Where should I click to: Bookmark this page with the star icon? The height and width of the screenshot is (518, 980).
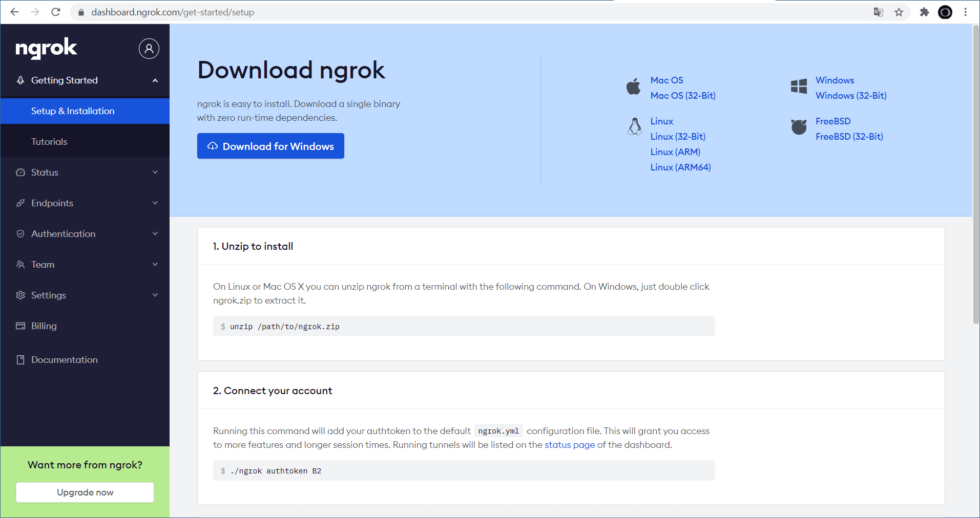tap(899, 12)
